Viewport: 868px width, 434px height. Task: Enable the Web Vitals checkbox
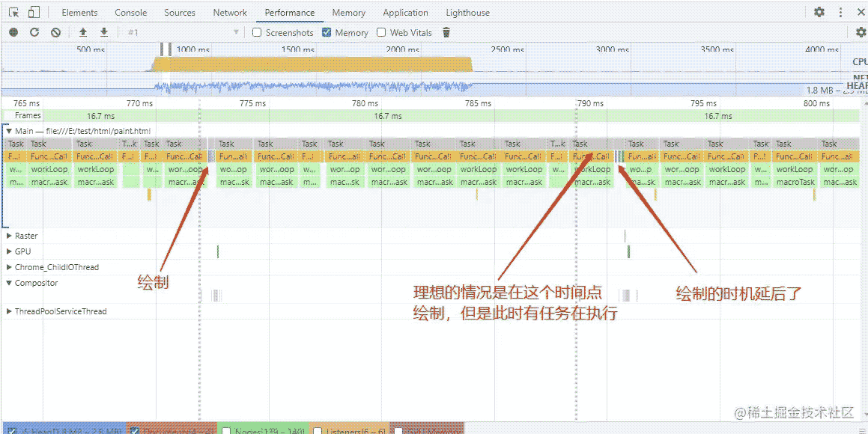381,32
